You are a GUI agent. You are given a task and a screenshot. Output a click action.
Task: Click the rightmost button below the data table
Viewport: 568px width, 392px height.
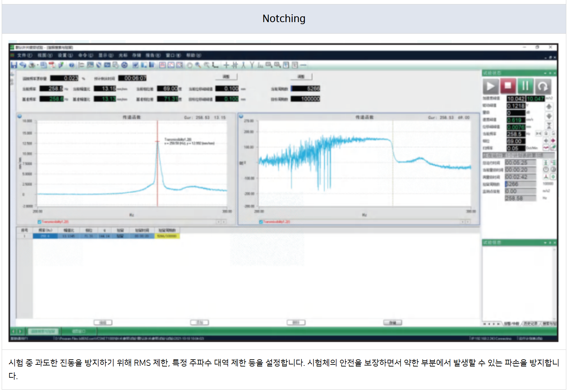coord(392,322)
